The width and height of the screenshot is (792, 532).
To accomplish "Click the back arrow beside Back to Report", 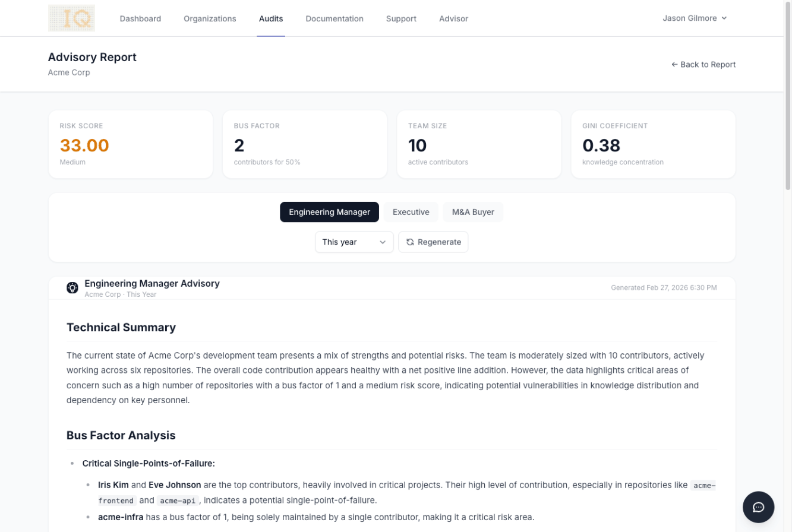I will tap(674, 64).
